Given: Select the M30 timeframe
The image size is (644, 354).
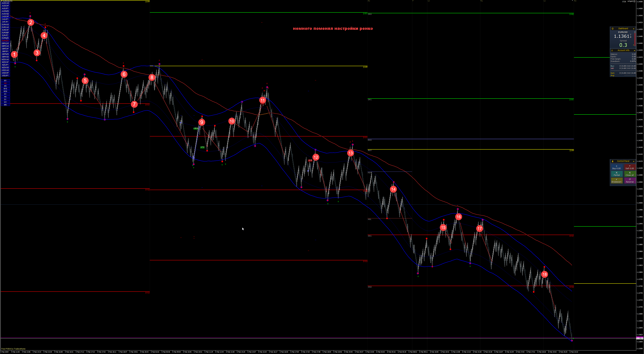Looking at the screenshot, I should pyautogui.click(x=5, y=91).
